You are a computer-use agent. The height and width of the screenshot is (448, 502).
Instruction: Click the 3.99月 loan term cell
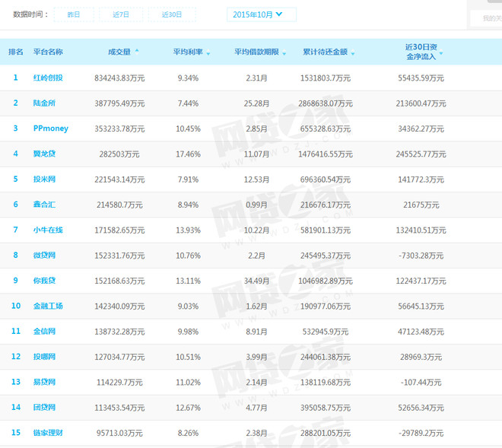[256, 357]
